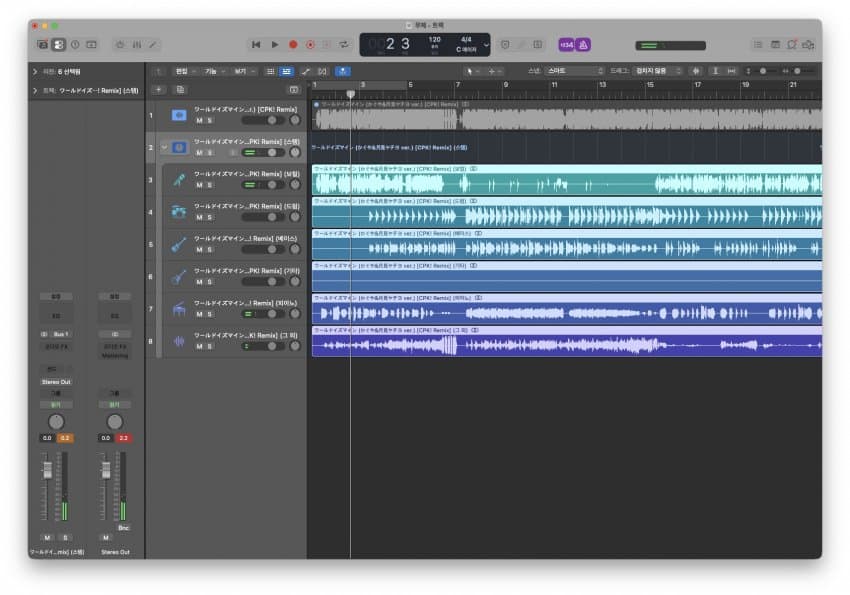850x595 pixels.
Task: Click the waveform icon on track 8
Action: click(179, 341)
